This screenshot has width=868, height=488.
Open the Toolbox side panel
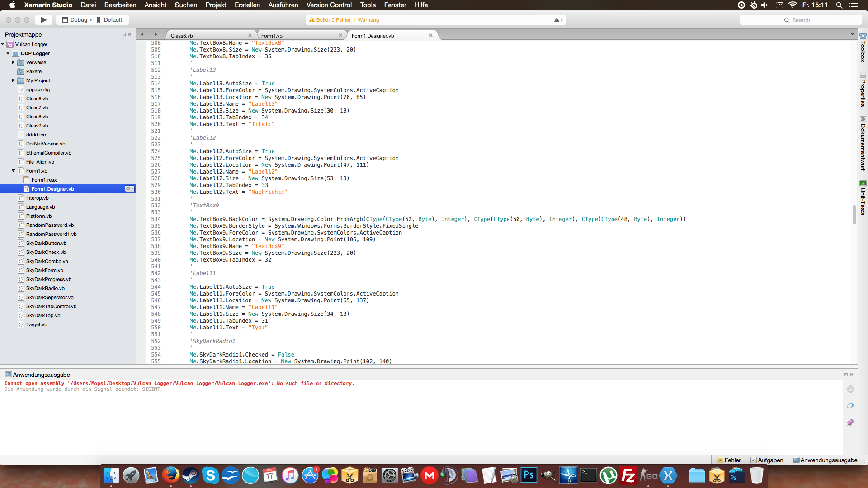[863, 48]
